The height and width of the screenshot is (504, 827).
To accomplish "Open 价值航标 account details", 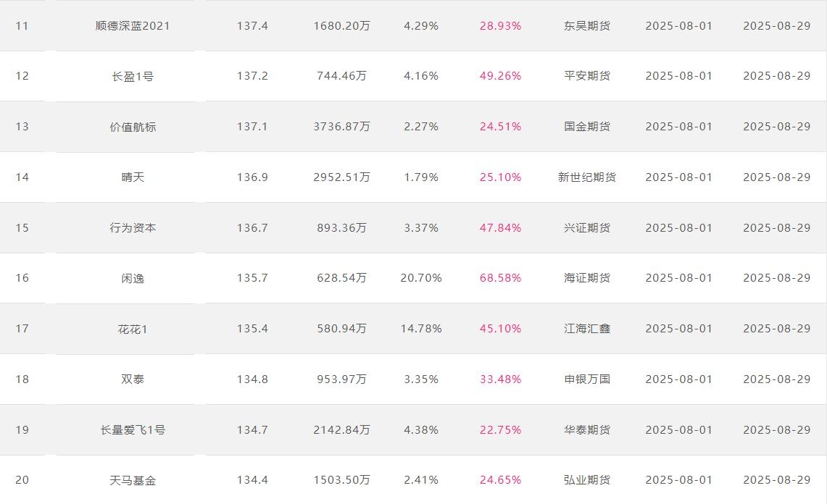I will [x=133, y=127].
